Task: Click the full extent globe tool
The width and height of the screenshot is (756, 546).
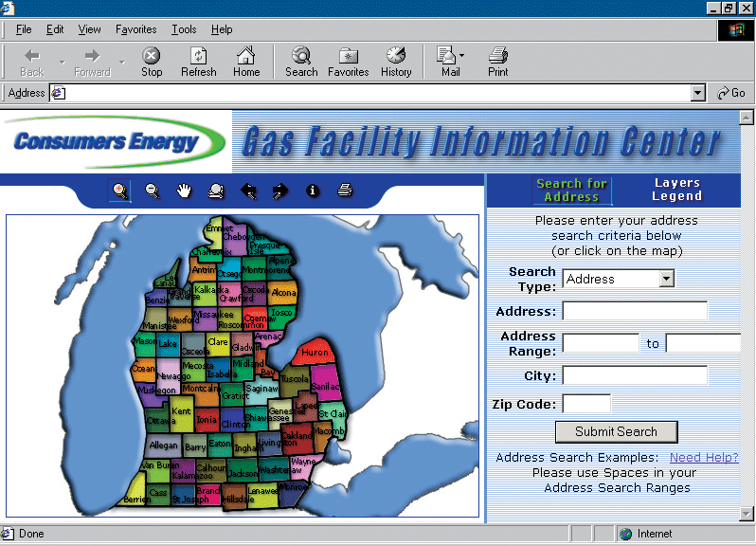Action: click(215, 191)
